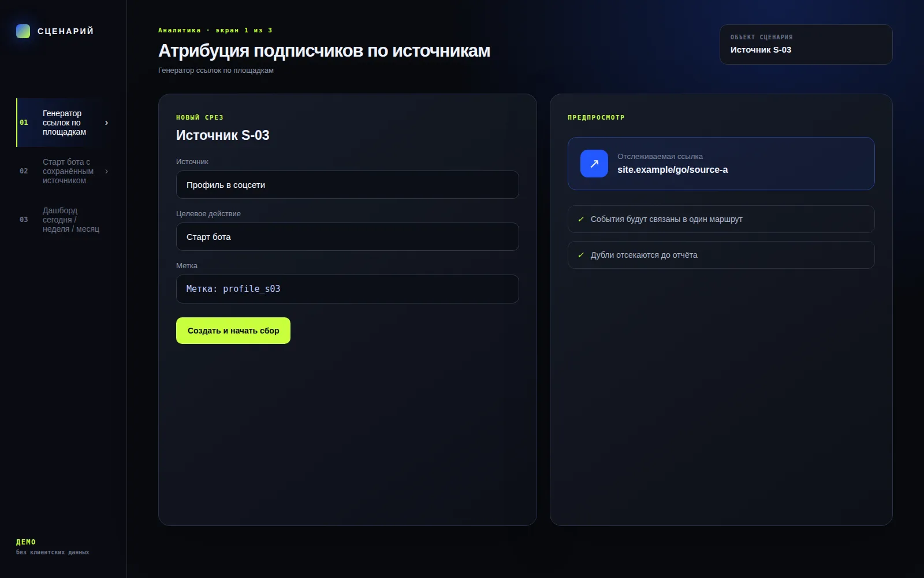This screenshot has height=578, width=924.
Task: Click subtitle Генератор ссылок по площадкам under heading
Action: click(216, 71)
